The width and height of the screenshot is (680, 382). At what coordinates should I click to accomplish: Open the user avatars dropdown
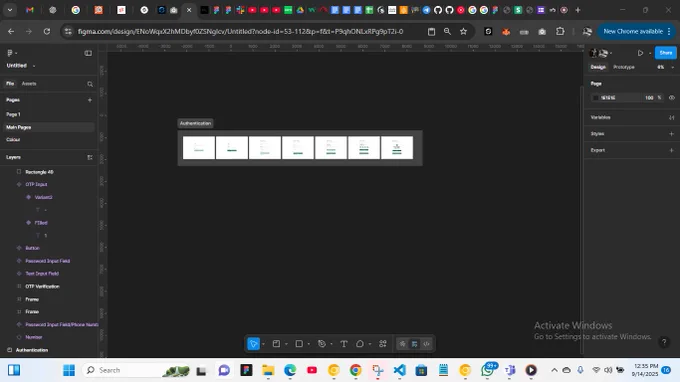[601, 53]
